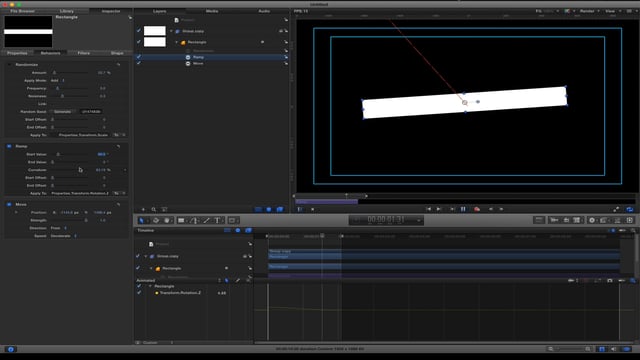
Task: Open the Add Filter menu
Action: point(604,220)
